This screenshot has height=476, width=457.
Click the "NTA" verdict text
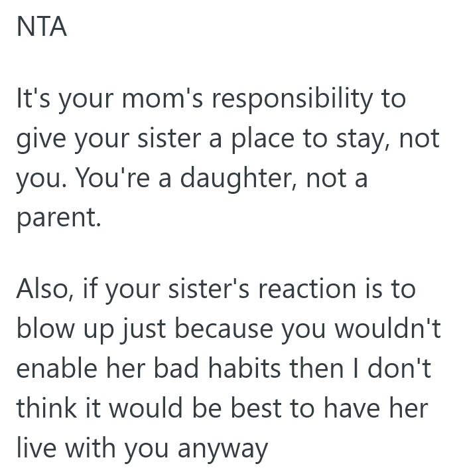point(41,27)
